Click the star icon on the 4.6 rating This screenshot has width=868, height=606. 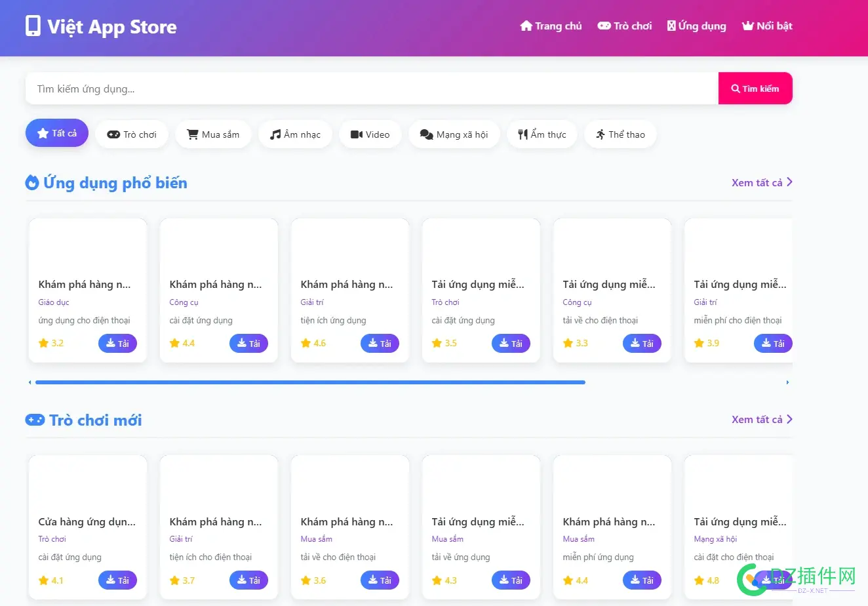306,343
